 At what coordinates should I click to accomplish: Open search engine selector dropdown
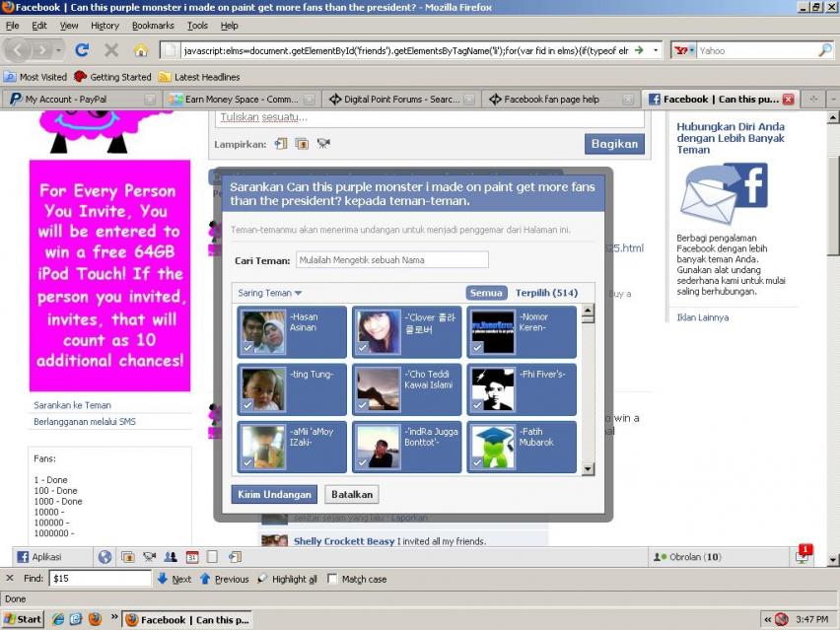[684, 50]
